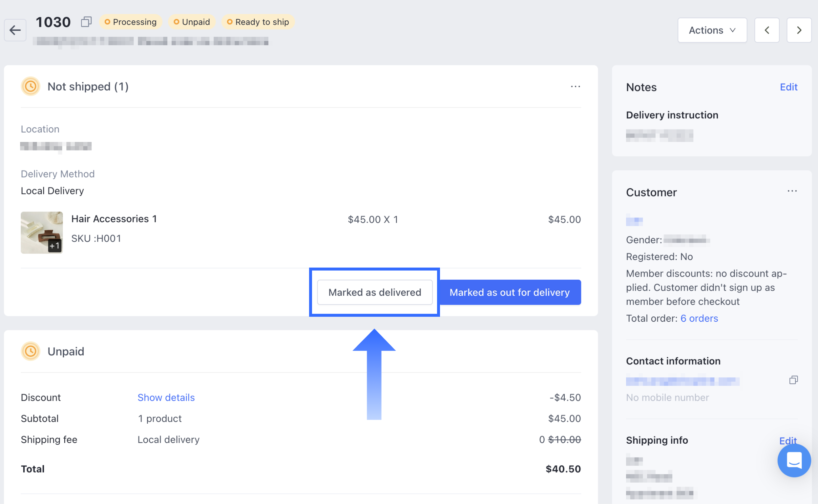818x504 pixels.
Task: Go to the next order
Action: click(x=799, y=30)
